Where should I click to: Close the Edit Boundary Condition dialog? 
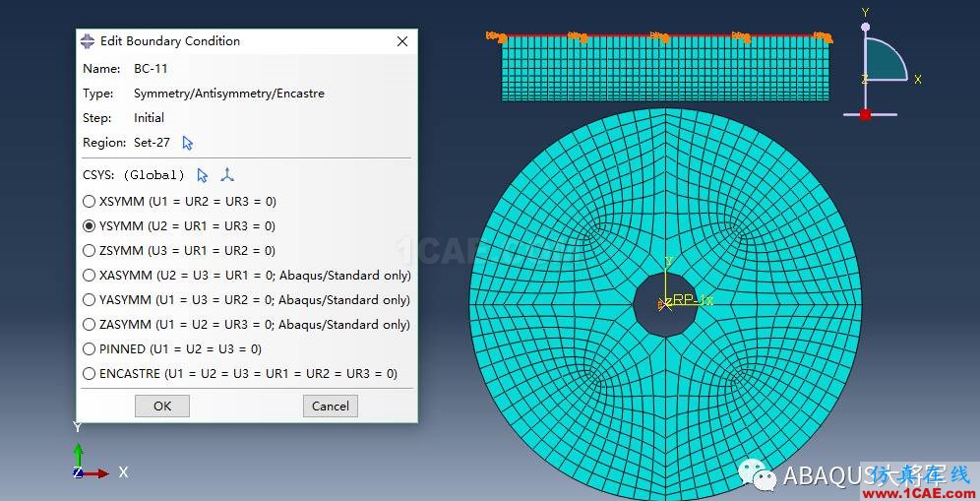click(x=402, y=41)
